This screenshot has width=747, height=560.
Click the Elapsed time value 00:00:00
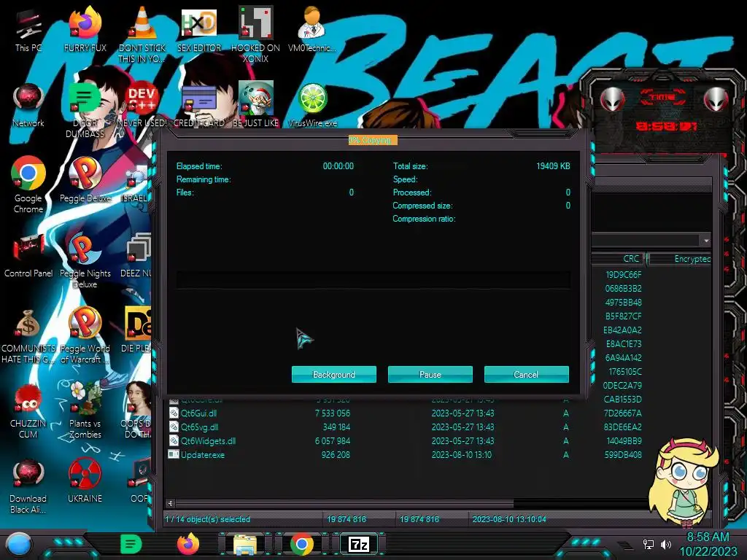338,166
